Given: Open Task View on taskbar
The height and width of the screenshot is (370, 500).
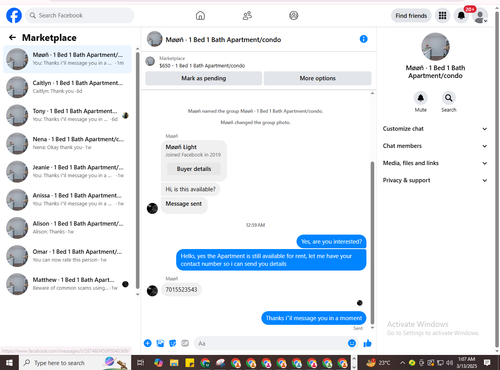Looking at the screenshot, I should [x=141, y=363].
